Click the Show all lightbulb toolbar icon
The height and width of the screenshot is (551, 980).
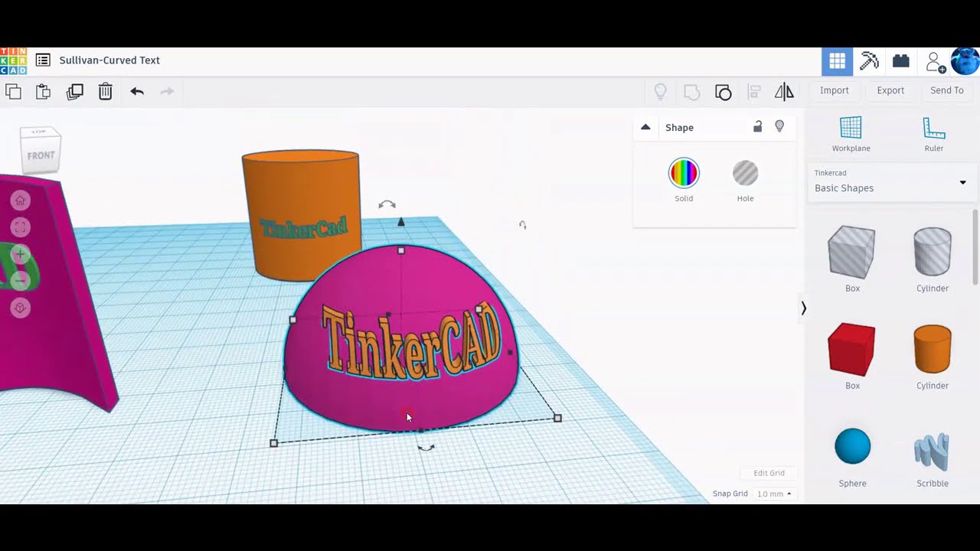[661, 92]
